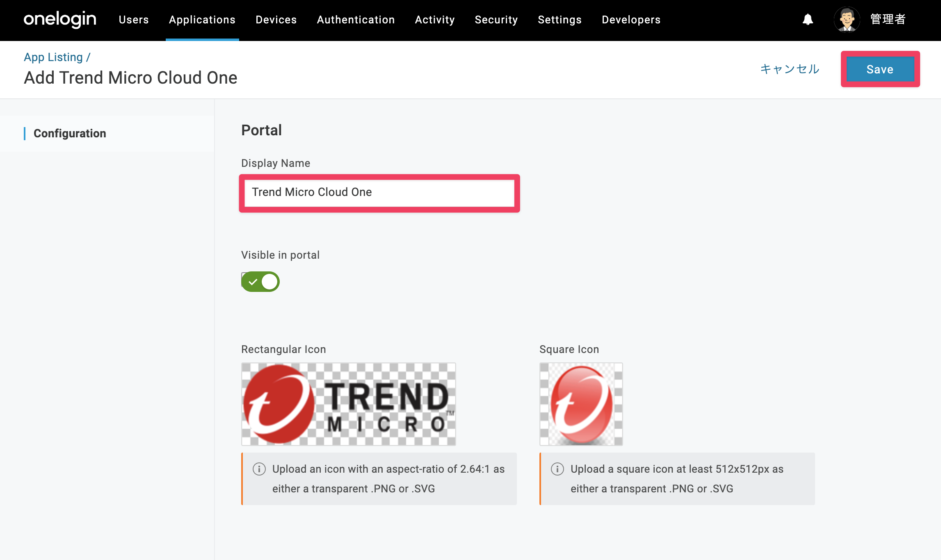
Task: Click the square icon info symbol
Action: tap(557, 469)
